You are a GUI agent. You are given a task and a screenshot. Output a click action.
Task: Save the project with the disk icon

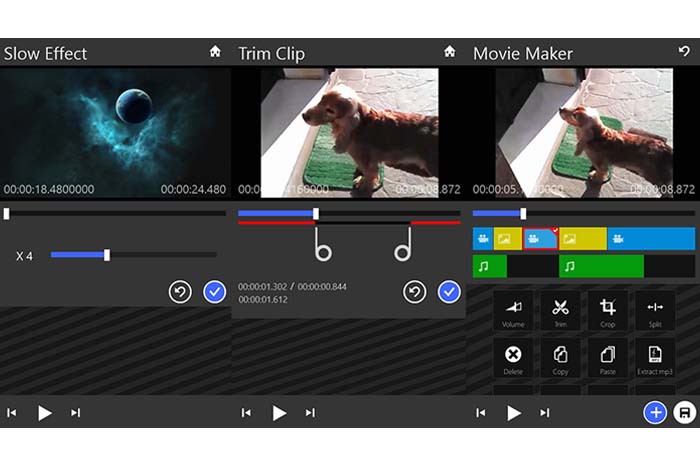(685, 412)
